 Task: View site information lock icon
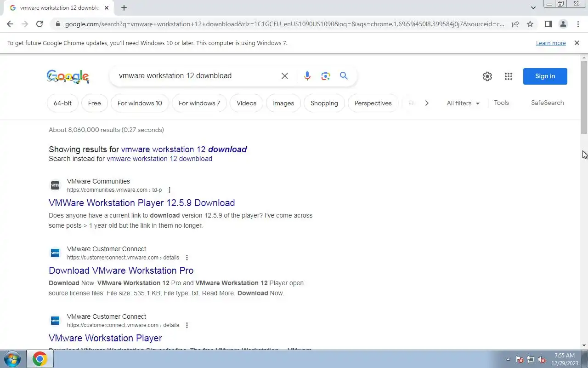coord(57,24)
